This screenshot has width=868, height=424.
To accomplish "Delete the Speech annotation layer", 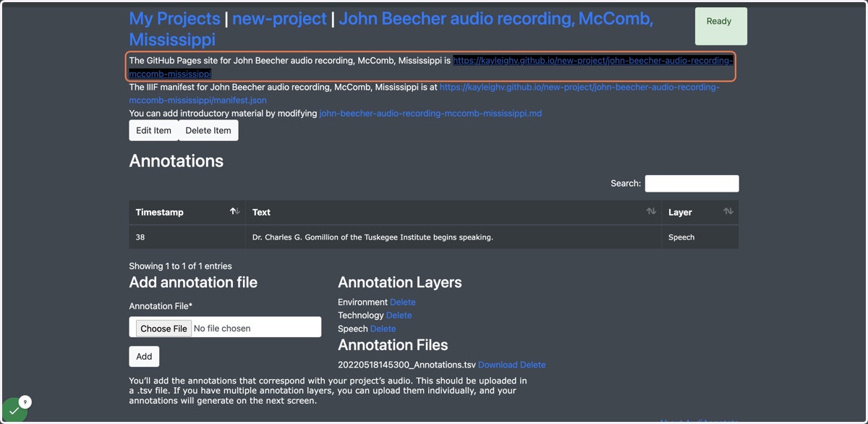I will click(x=383, y=328).
